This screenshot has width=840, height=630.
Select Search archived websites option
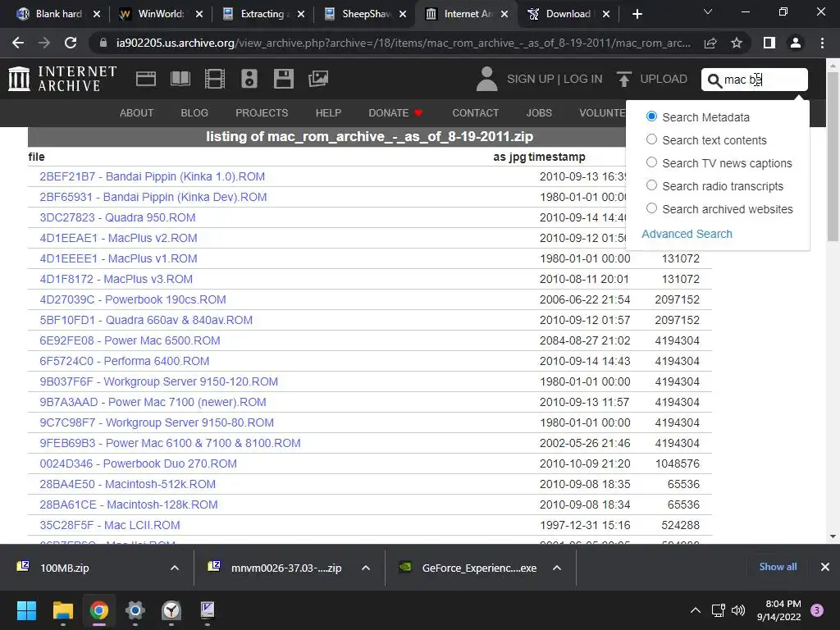point(651,208)
